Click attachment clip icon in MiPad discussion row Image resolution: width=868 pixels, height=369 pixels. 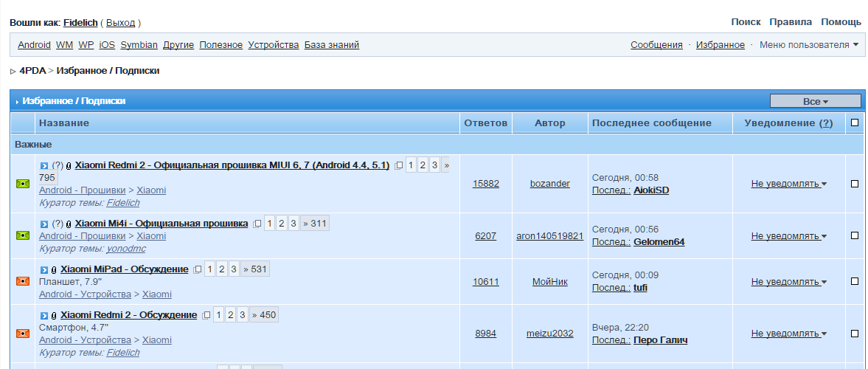point(55,270)
